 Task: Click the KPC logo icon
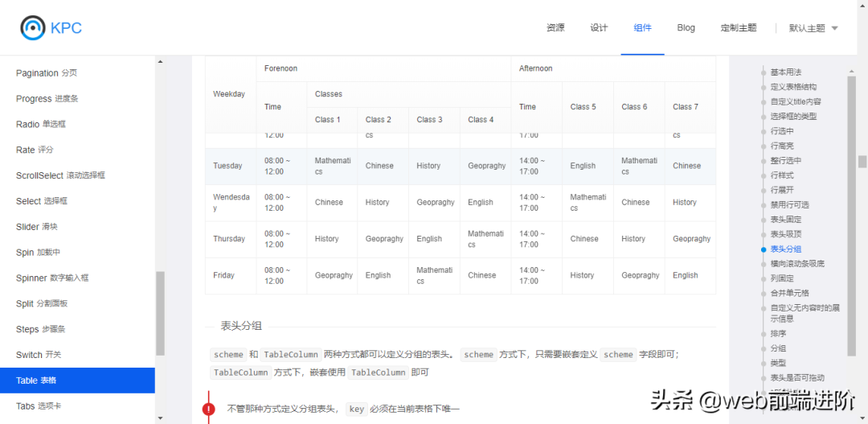pos(33,28)
